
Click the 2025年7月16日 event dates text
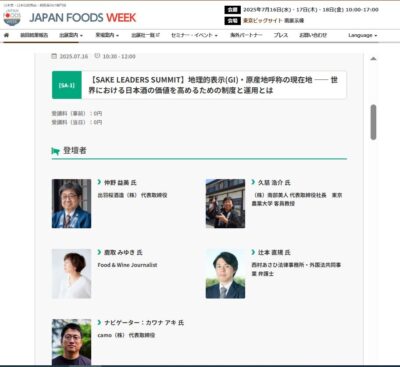(311, 10)
